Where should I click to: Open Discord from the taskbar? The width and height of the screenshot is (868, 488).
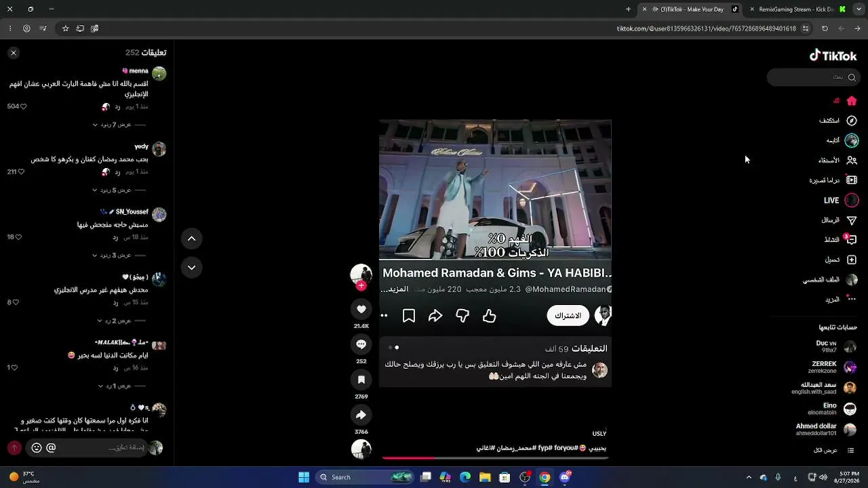click(564, 477)
